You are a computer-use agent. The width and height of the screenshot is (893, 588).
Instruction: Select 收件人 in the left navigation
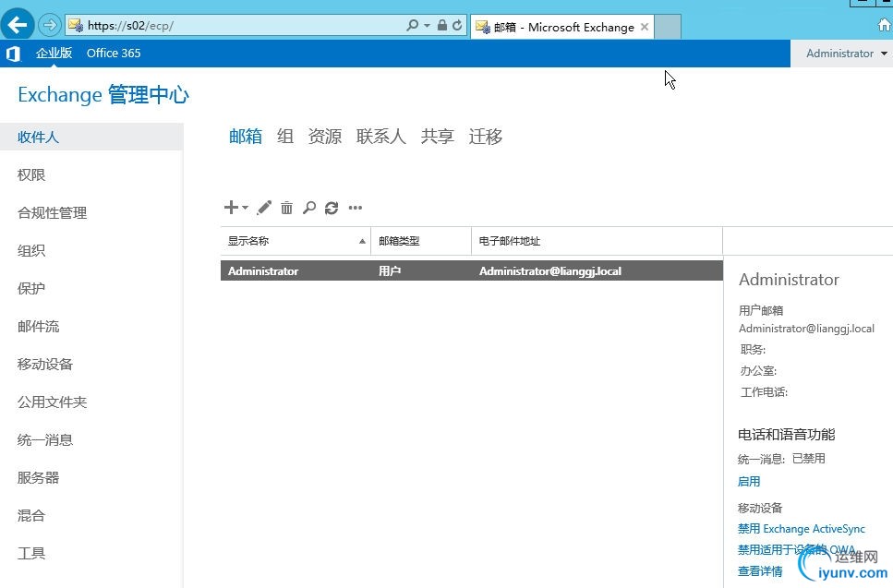click(91, 138)
